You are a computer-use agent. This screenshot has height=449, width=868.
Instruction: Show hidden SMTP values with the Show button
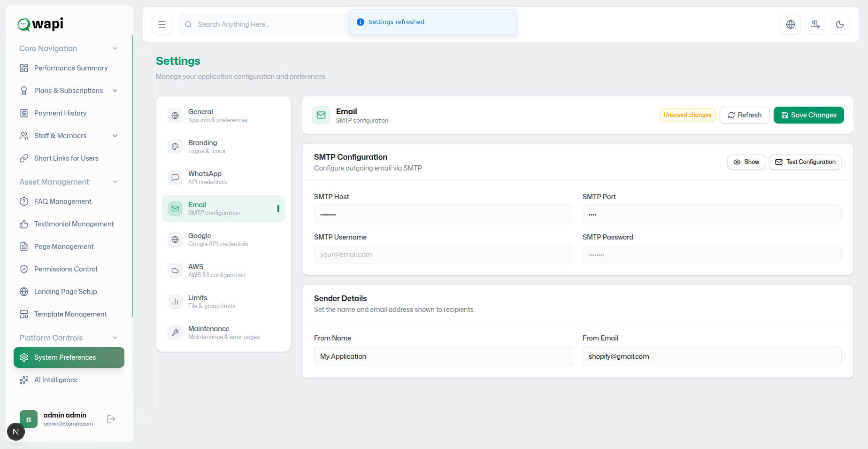(746, 162)
